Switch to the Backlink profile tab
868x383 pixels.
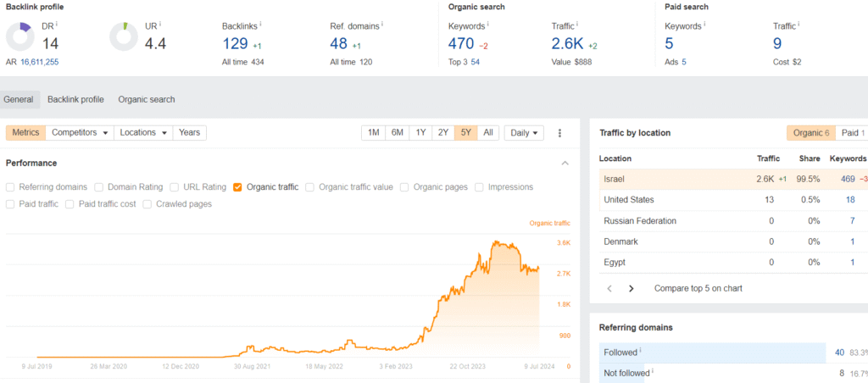pyautogui.click(x=75, y=99)
